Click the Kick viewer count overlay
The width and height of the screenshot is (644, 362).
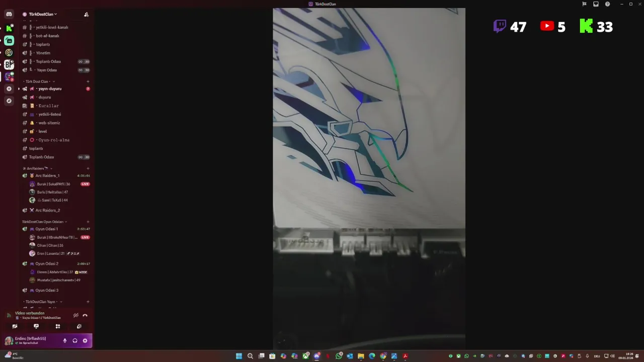click(596, 27)
